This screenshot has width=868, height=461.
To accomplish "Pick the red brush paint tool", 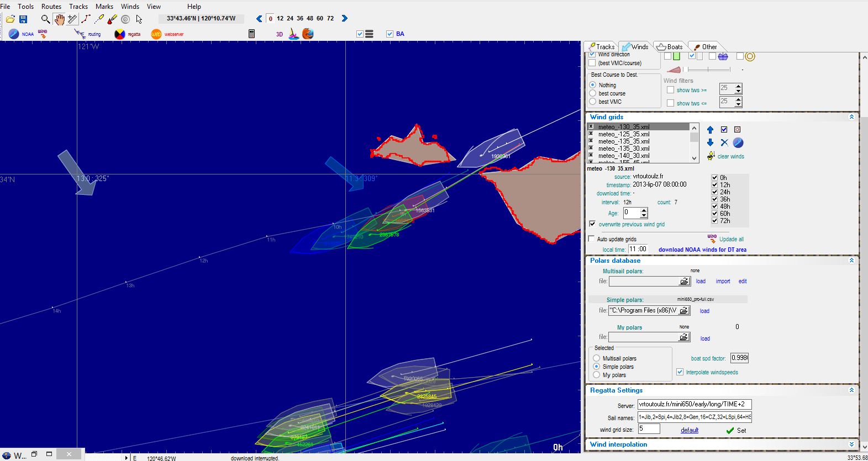I will click(112, 19).
